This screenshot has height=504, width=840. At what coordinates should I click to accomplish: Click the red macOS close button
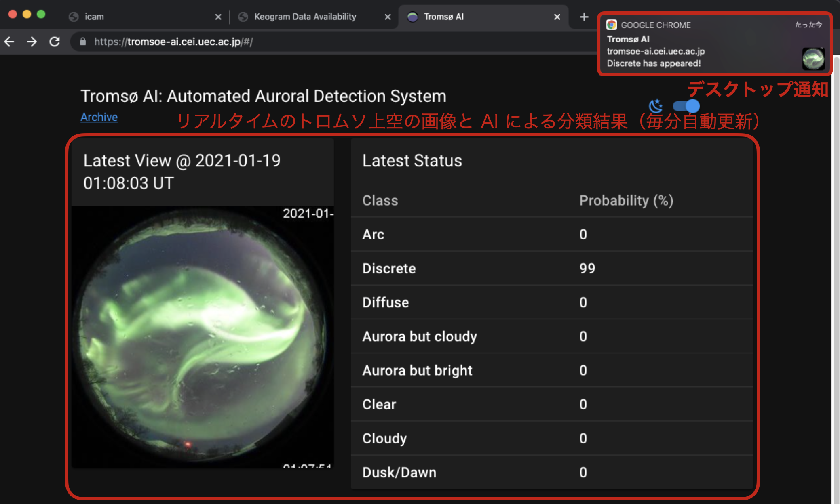[13, 14]
